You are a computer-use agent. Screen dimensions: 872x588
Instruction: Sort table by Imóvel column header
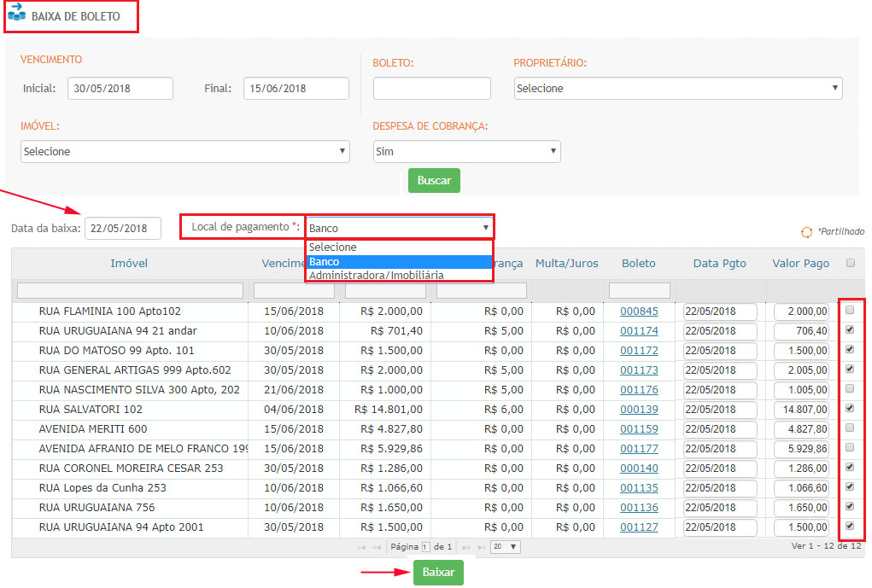coord(129,263)
